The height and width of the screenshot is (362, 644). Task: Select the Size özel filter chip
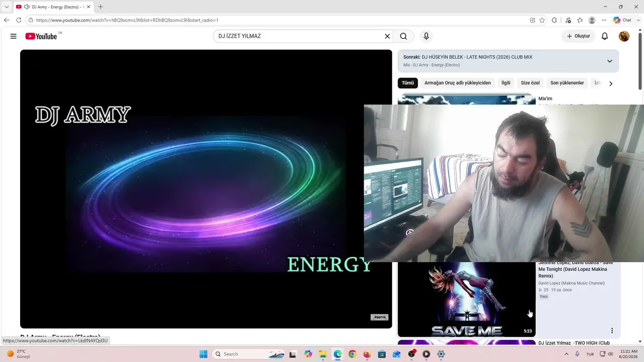coord(530,83)
